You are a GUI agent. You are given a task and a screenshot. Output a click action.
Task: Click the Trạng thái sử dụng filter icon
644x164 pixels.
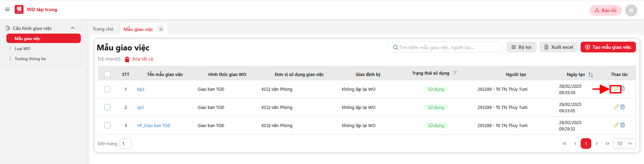click(x=455, y=73)
